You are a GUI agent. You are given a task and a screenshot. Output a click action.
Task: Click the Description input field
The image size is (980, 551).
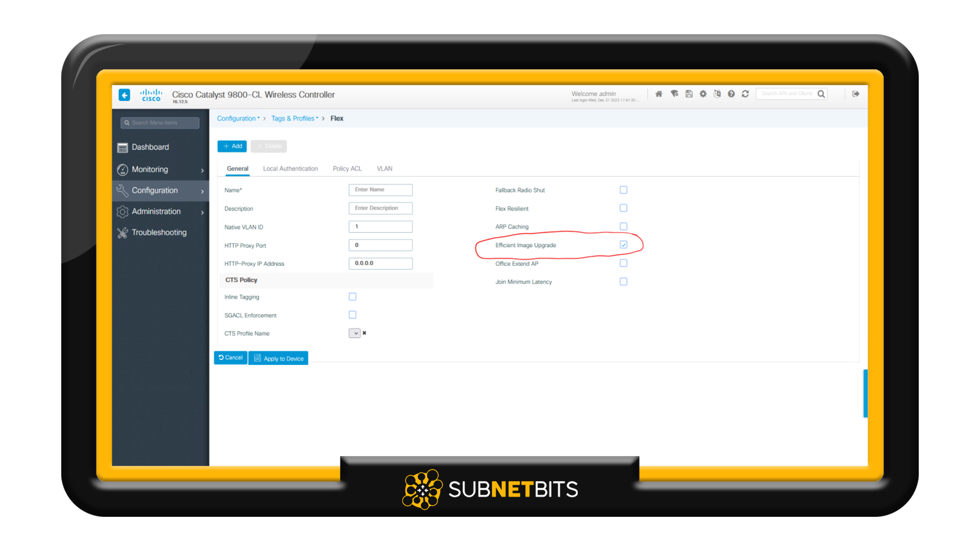click(x=380, y=208)
